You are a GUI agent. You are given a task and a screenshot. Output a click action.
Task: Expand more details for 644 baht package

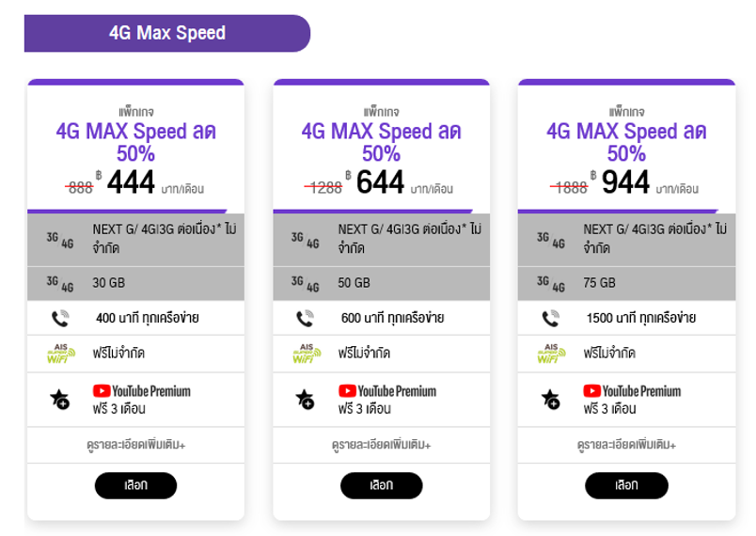coord(382,445)
